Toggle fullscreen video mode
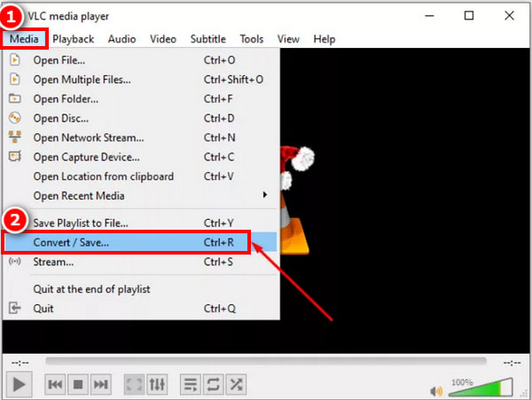This screenshot has height=400, width=532. pos(134,384)
